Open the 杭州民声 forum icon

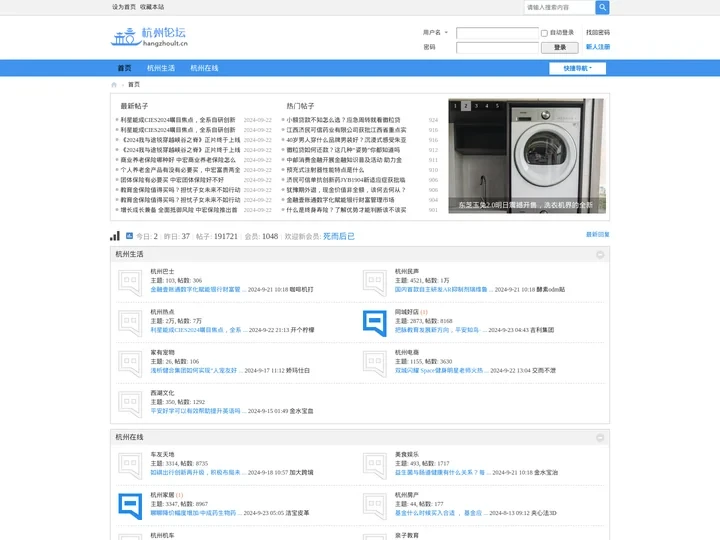374,282
